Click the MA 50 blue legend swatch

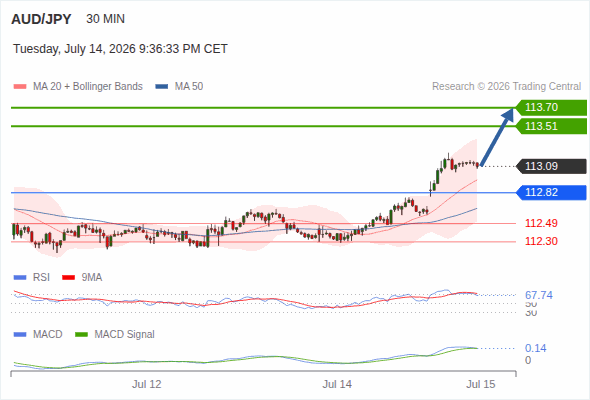(162, 87)
